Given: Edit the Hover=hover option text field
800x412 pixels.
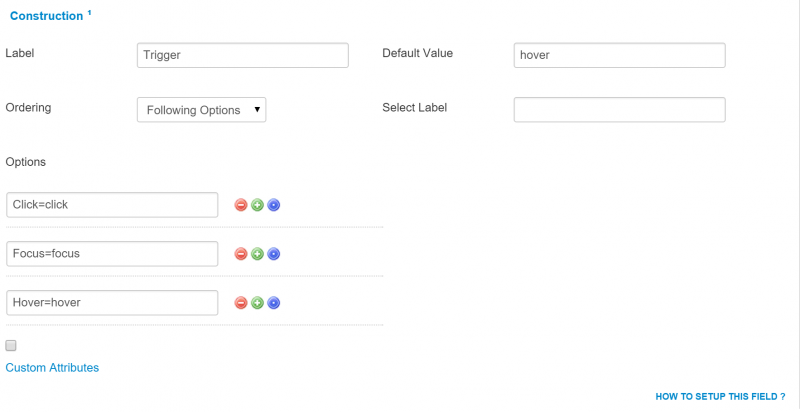Looking at the screenshot, I should (x=112, y=303).
